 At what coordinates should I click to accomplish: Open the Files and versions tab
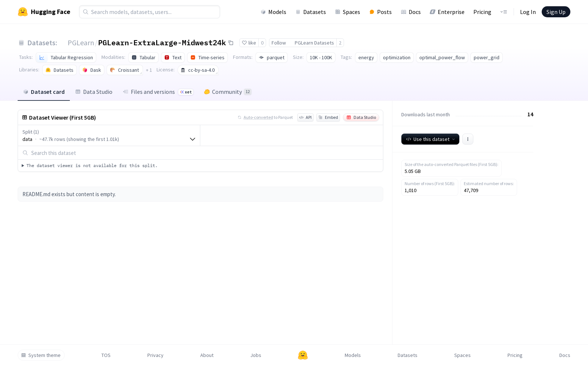[x=158, y=92]
